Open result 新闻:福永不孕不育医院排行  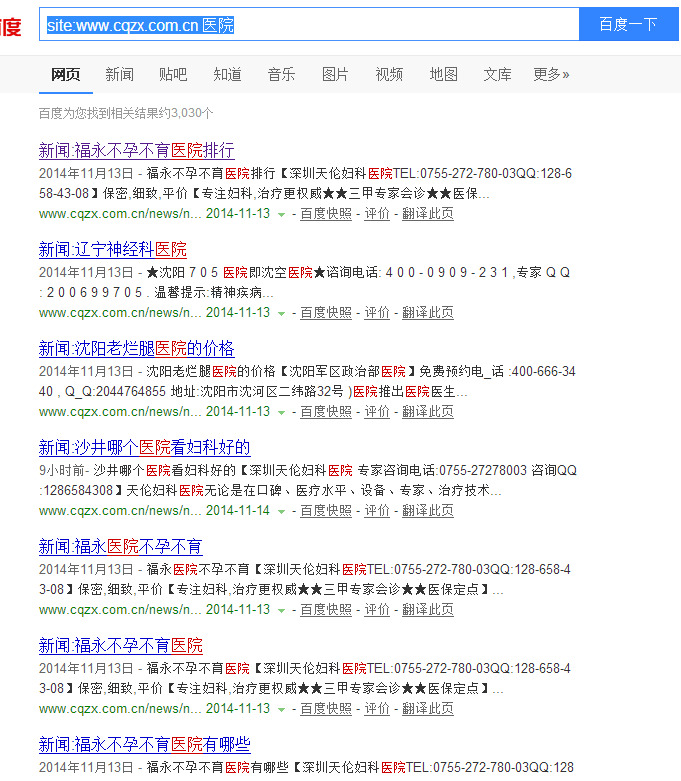[x=136, y=150]
